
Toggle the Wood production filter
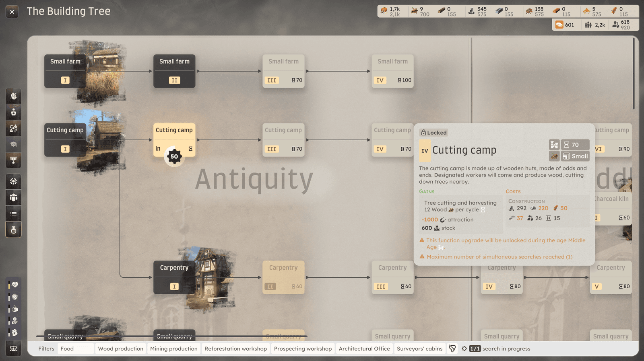121,349
